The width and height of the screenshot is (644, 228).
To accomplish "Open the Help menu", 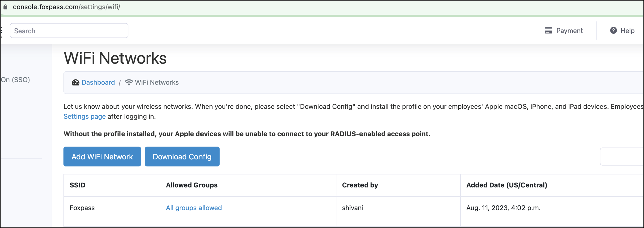I will (622, 31).
